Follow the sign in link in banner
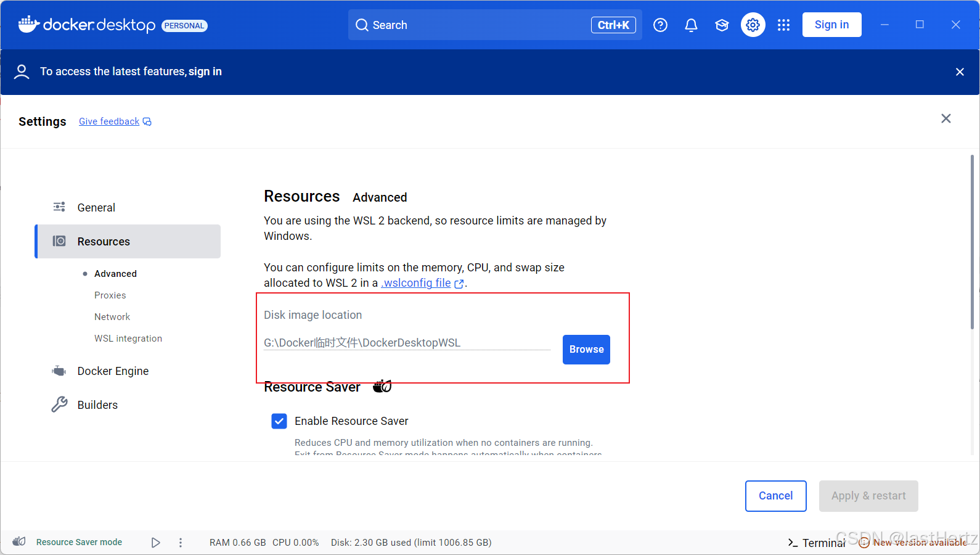980x555 pixels. (205, 72)
